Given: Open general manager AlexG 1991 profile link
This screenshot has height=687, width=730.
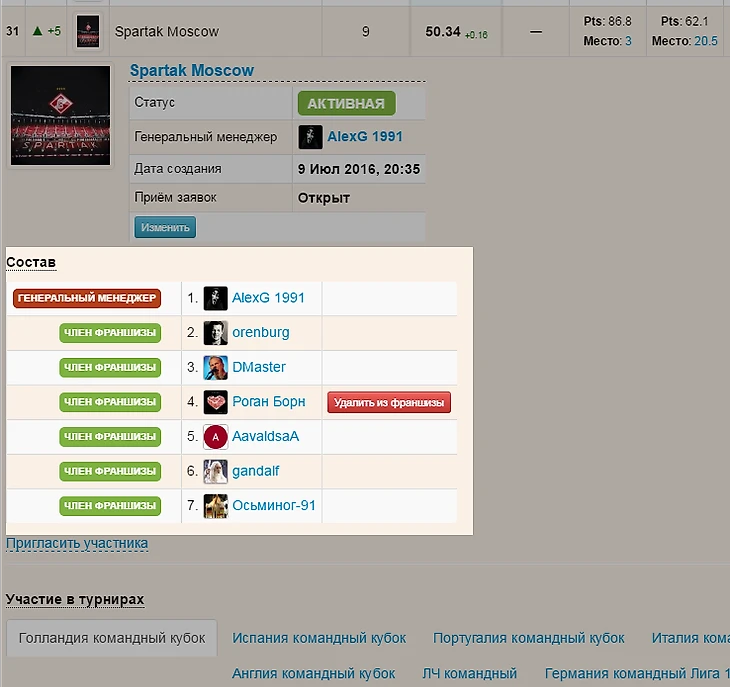Looking at the screenshot, I should click(x=364, y=137).
